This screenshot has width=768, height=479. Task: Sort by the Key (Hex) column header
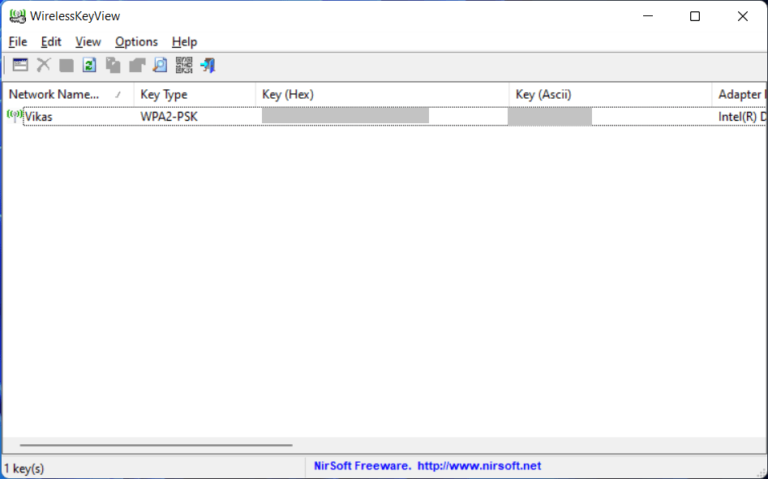[382, 95]
